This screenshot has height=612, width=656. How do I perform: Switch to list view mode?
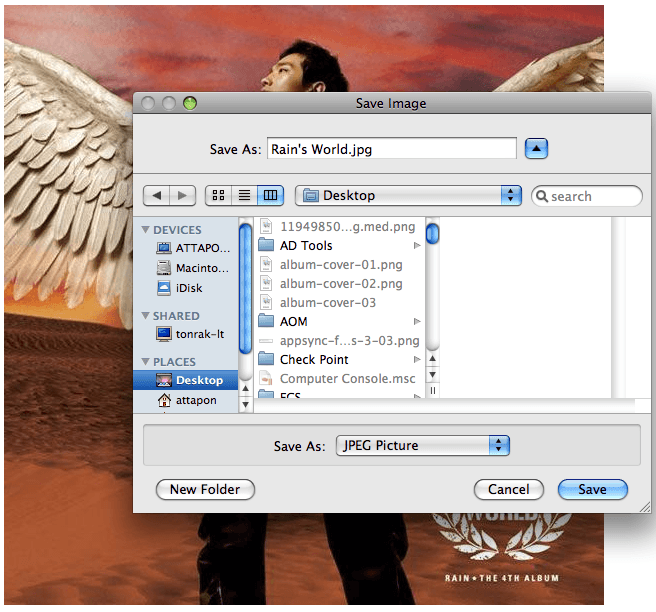coord(244,195)
